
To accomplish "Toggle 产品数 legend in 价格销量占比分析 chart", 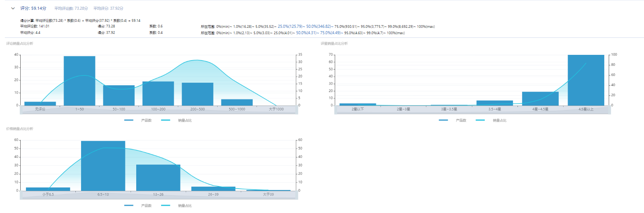I will click(138, 205).
